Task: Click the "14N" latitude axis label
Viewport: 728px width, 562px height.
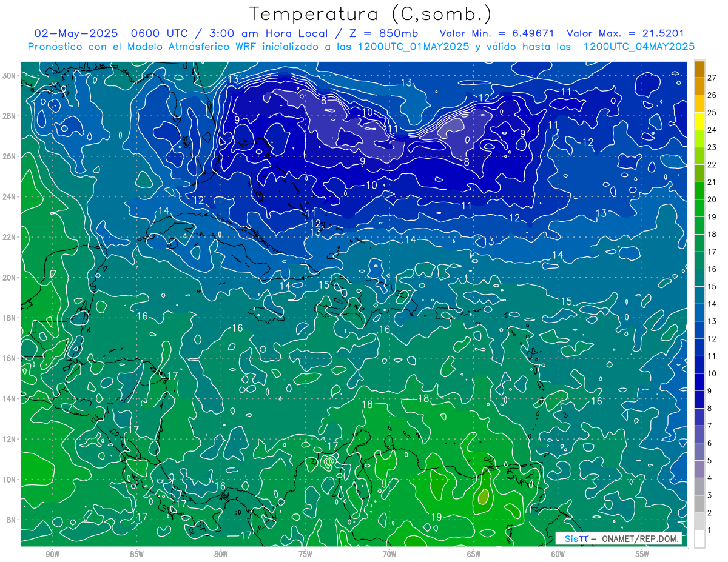Action: click(10, 398)
